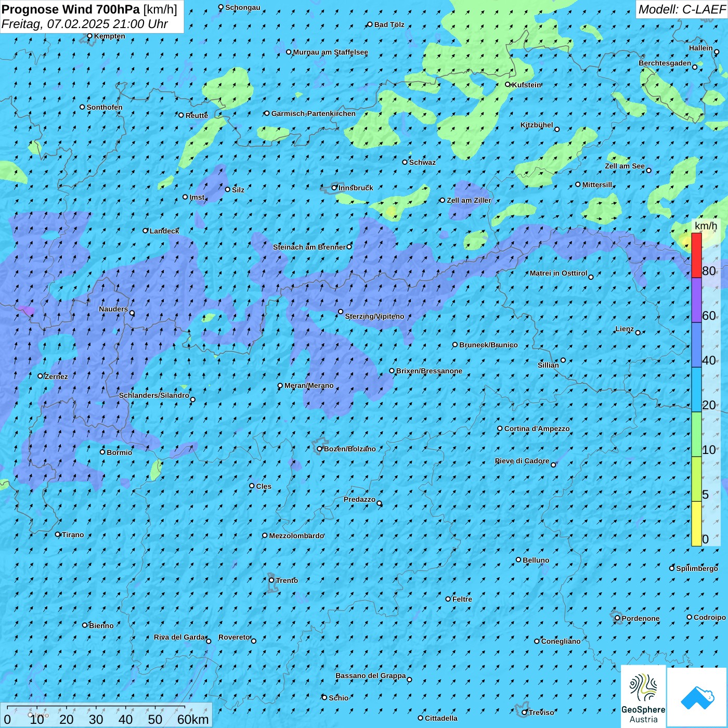Click the 'Conegliano' label
The image size is (728, 728).
[561, 641]
